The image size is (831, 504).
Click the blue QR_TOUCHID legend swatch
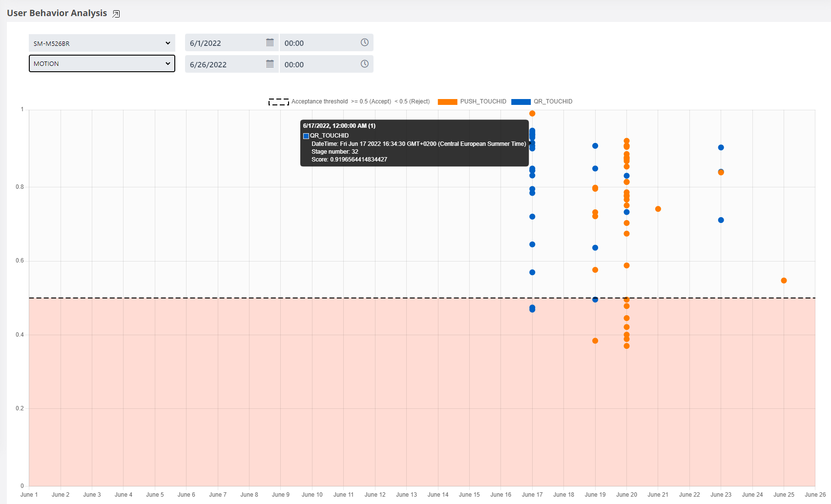tap(520, 101)
